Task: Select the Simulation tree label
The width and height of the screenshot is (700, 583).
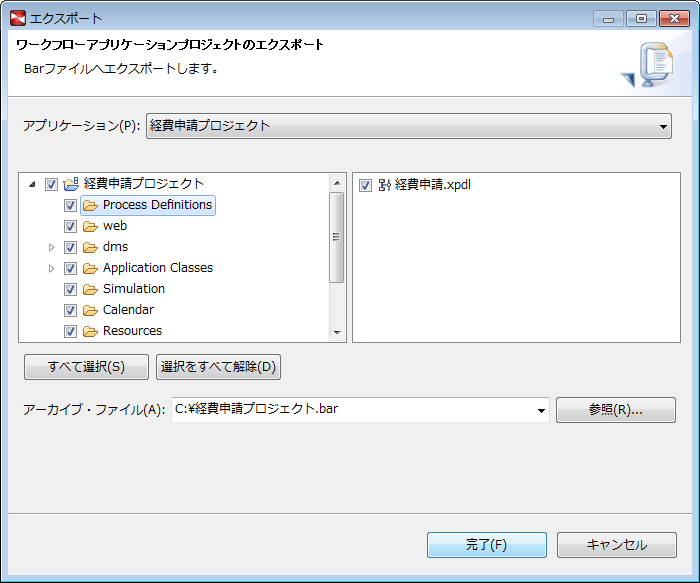Action: click(133, 289)
